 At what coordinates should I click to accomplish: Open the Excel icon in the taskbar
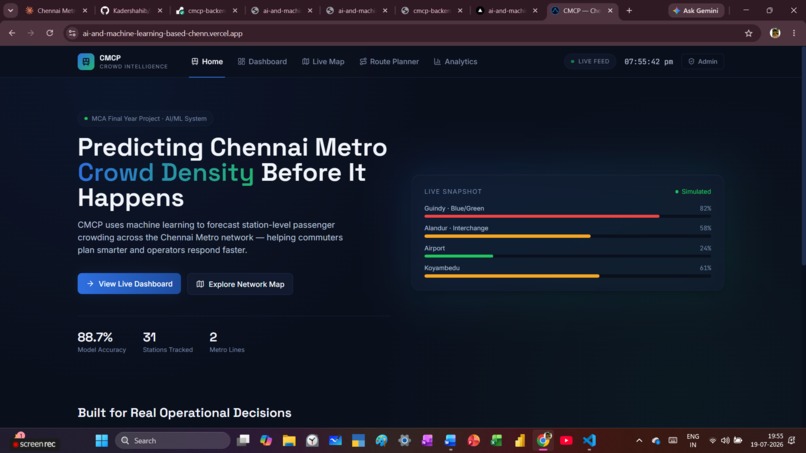click(x=497, y=441)
